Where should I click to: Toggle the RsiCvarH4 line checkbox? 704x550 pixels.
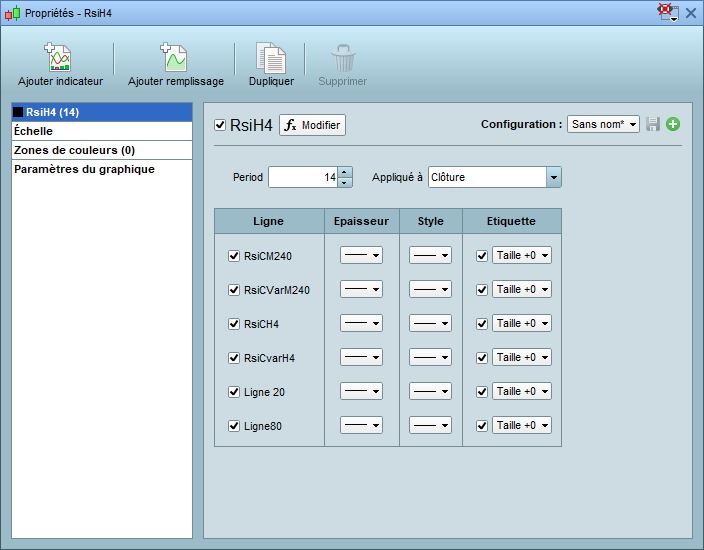[x=234, y=358]
